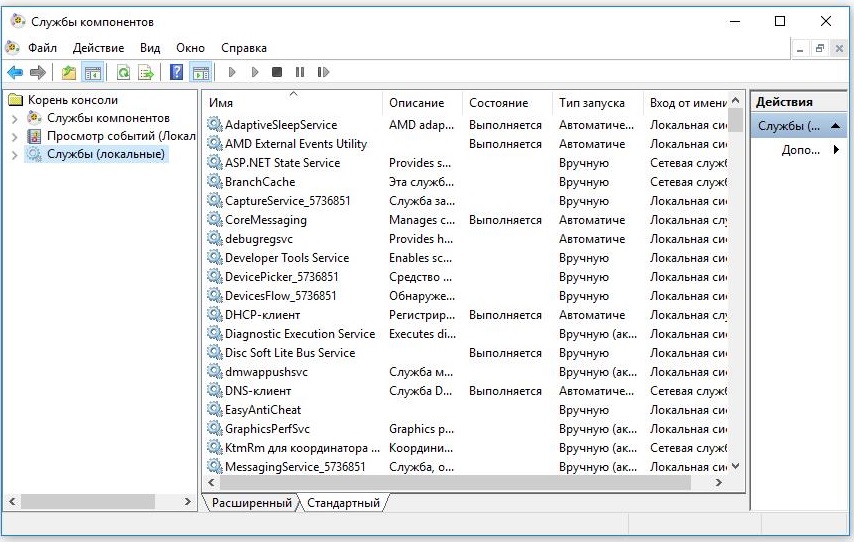854x542 pixels.
Task: Click the Refresh toolbar icon
Action: tap(124, 72)
